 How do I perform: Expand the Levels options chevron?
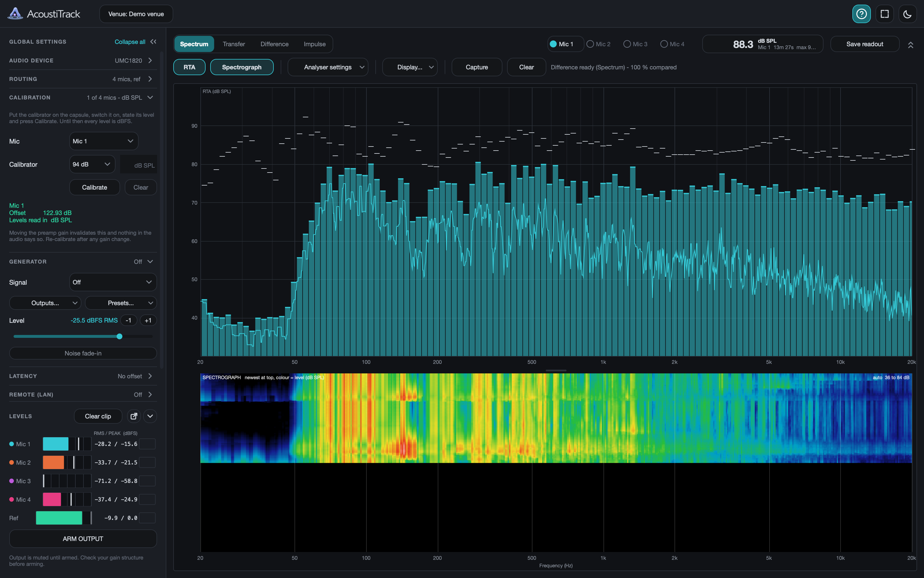coord(150,416)
